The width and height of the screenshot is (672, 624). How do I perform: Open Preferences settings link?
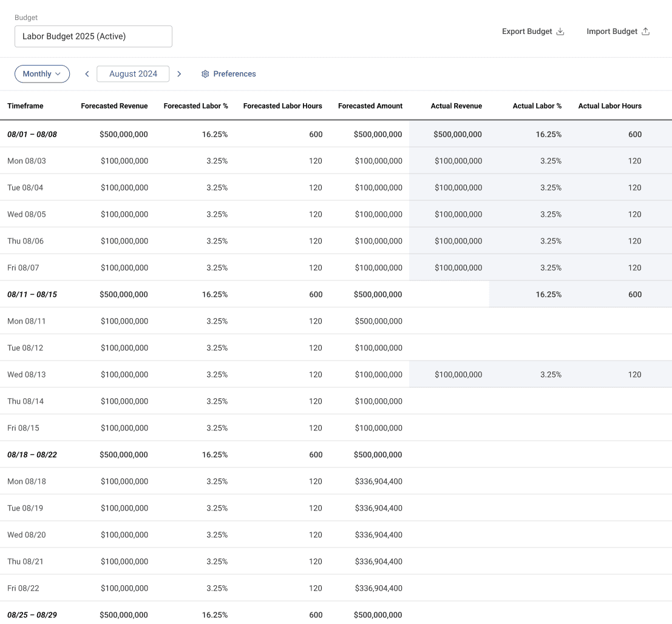pos(234,74)
